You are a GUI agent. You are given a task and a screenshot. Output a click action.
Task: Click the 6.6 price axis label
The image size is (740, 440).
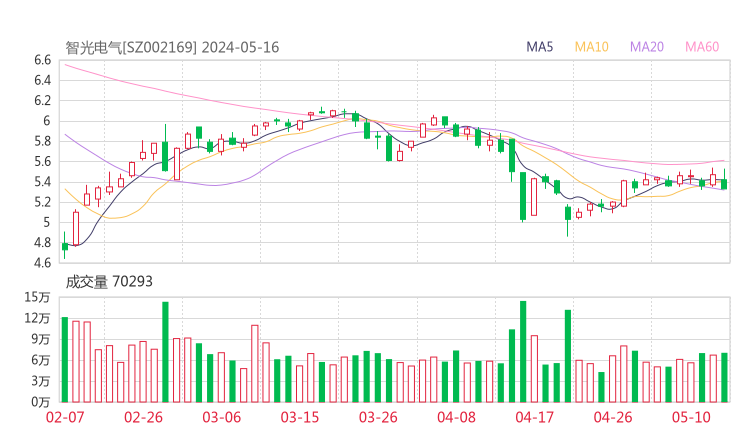click(42, 60)
